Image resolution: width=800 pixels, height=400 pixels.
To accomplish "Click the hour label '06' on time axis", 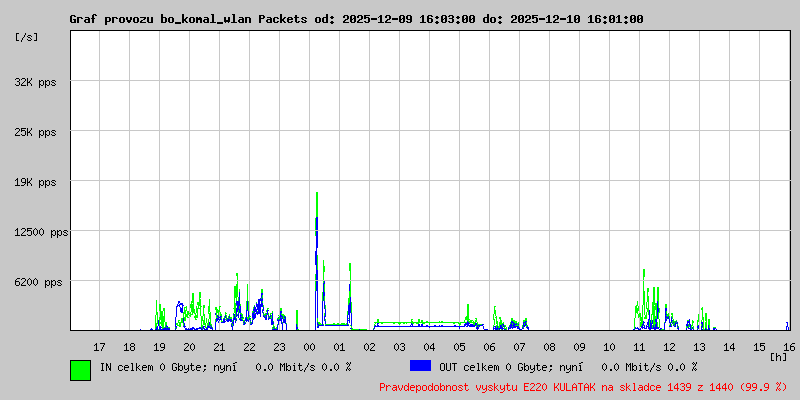I will [x=489, y=347].
